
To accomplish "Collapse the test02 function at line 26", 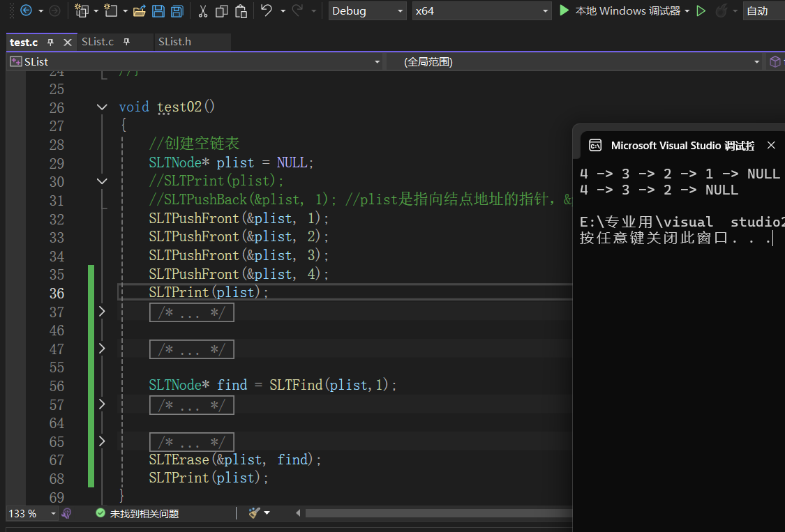I will 102,107.
